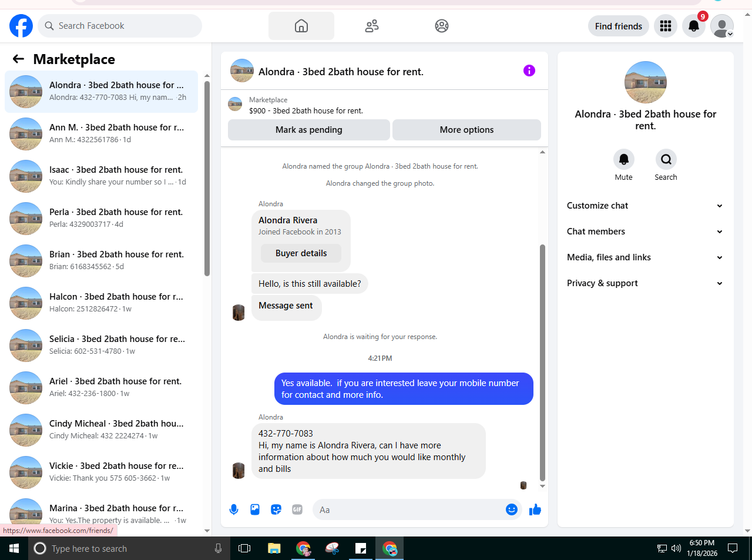Click the chat messages scrollbar
The width and height of the screenshot is (752, 560).
pos(542,363)
